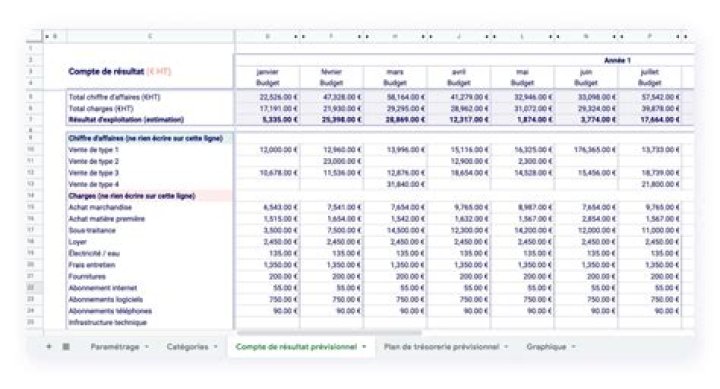Click the select-all corner box of the grid
720x389 pixels.
click(34, 36)
